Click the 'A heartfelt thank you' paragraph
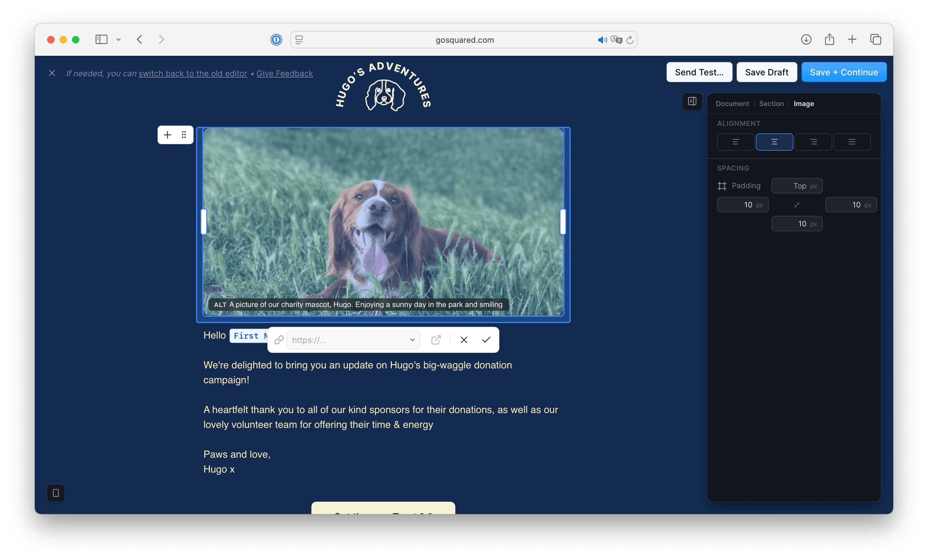This screenshot has height=560, width=928. pyautogui.click(x=380, y=417)
